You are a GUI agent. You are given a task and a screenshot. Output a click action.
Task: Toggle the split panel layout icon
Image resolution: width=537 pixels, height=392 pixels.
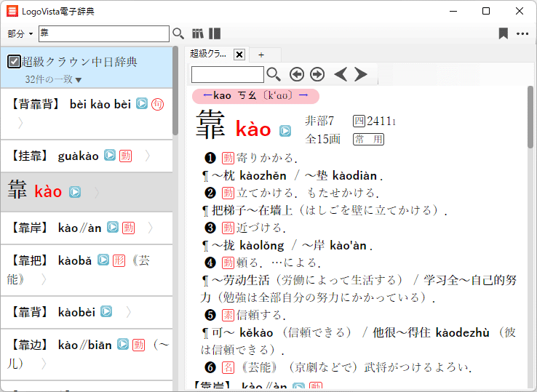(215, 33)
